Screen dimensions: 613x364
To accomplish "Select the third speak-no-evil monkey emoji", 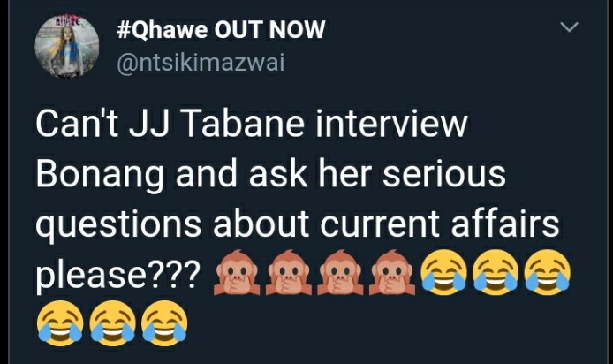I will [x=340, y=272].
